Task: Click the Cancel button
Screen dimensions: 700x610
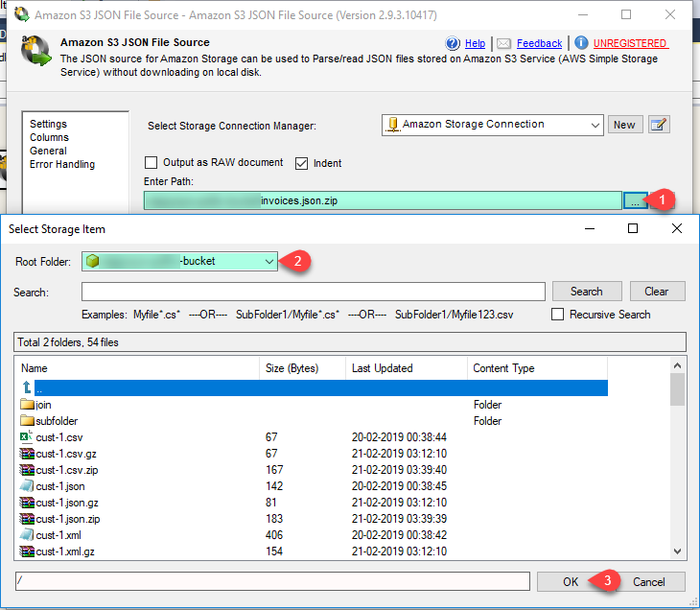Action: click(649, 582)
